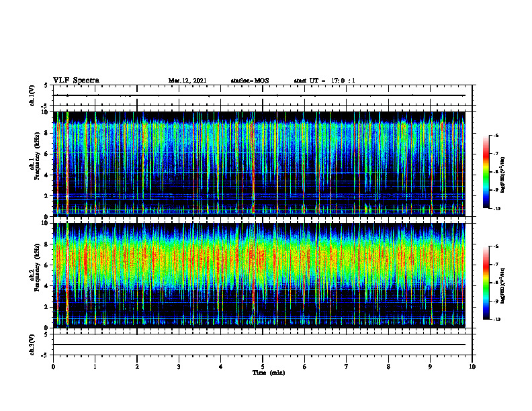The image size is (532, 411).
Task: Select the ch.1 color bar "-6" label
Action: pos(496,136)
